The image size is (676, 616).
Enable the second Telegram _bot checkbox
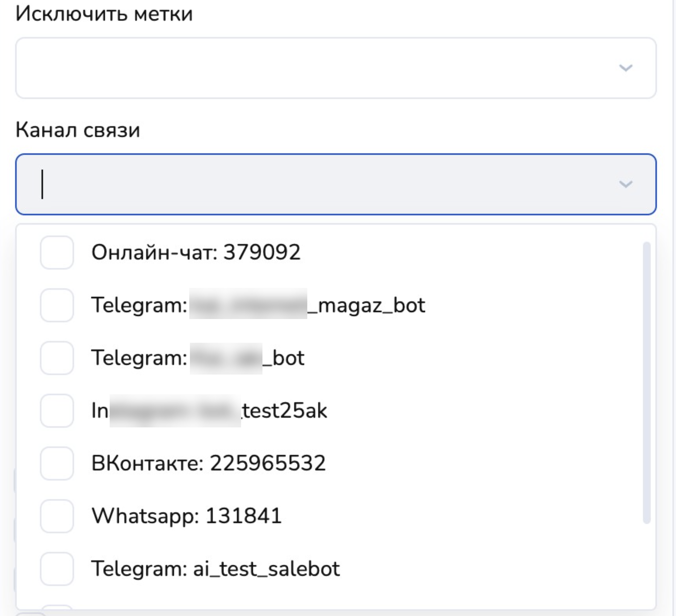tap(57, 358)
